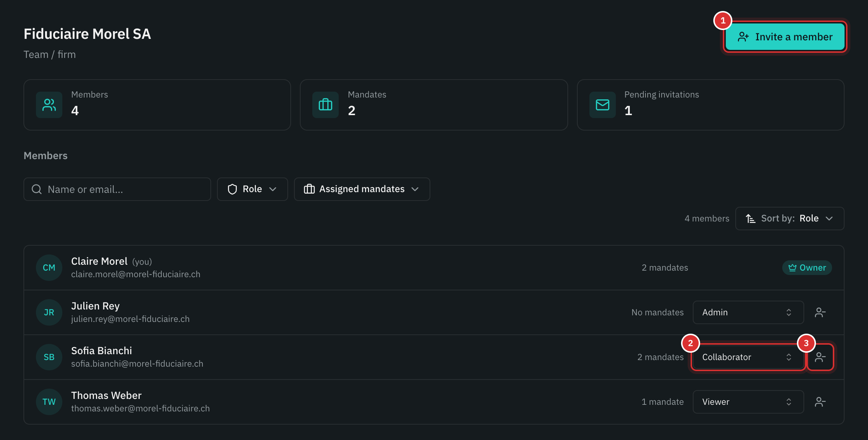The width and height of the screenshot is (868, 440).
Task: Click the email sofia.bianchi@morel-fiduciaire.ch
Action: tap(137, 364)
